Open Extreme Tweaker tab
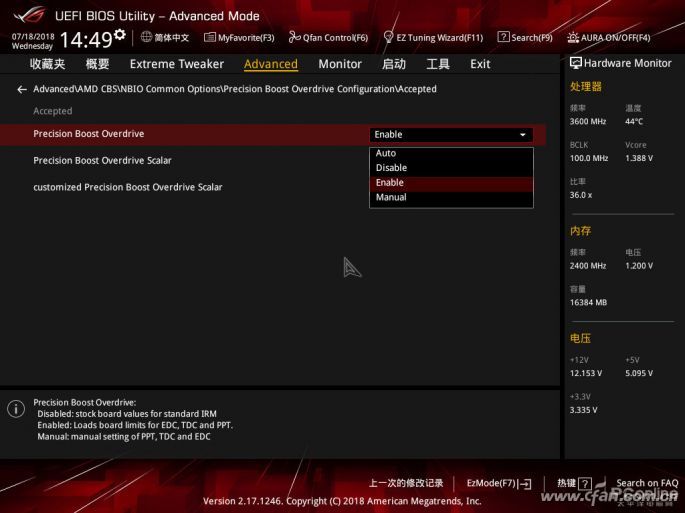This screenshot has height=513, width=685. (176, 64)
